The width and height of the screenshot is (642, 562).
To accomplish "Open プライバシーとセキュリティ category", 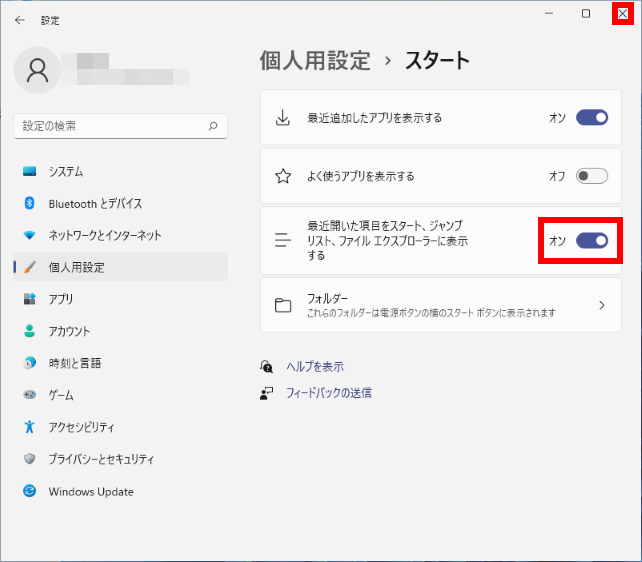I will 120,458.
